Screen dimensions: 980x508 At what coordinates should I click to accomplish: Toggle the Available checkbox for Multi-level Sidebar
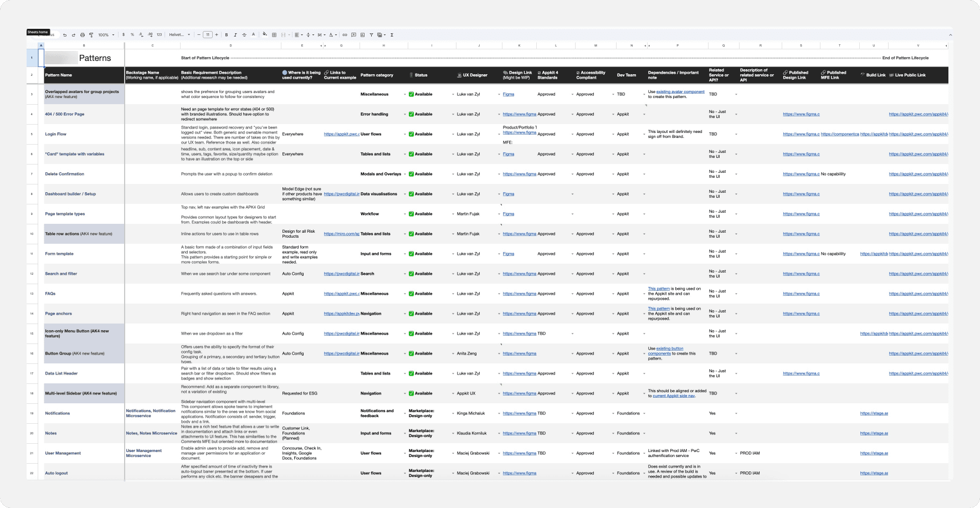(412, 393)
